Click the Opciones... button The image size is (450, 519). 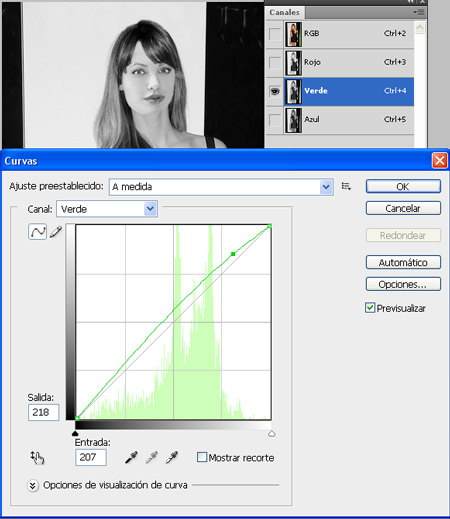click(x=403, y=284)
